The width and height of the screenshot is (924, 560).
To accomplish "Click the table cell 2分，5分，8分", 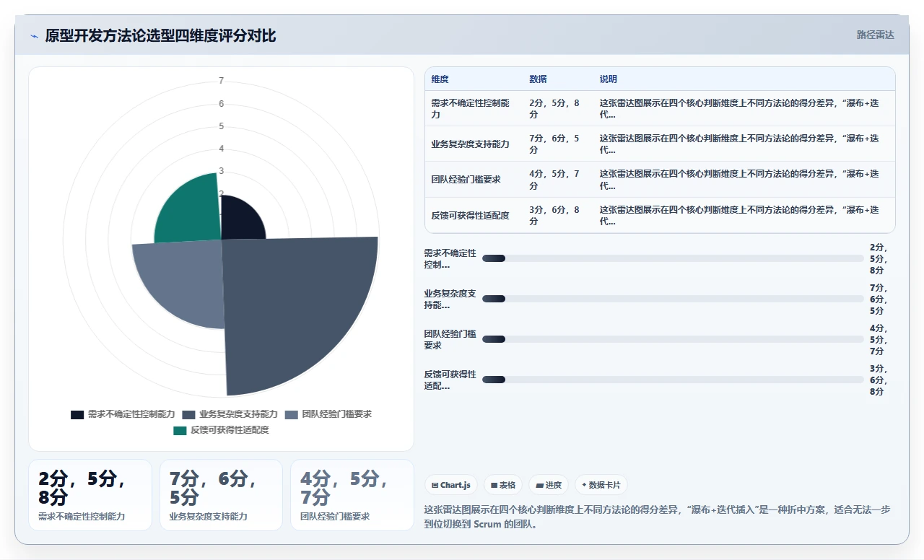I will click(558, 108).
